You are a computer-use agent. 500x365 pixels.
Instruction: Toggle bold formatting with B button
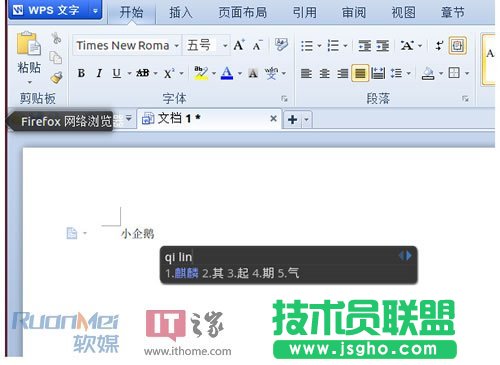(81, 73)
